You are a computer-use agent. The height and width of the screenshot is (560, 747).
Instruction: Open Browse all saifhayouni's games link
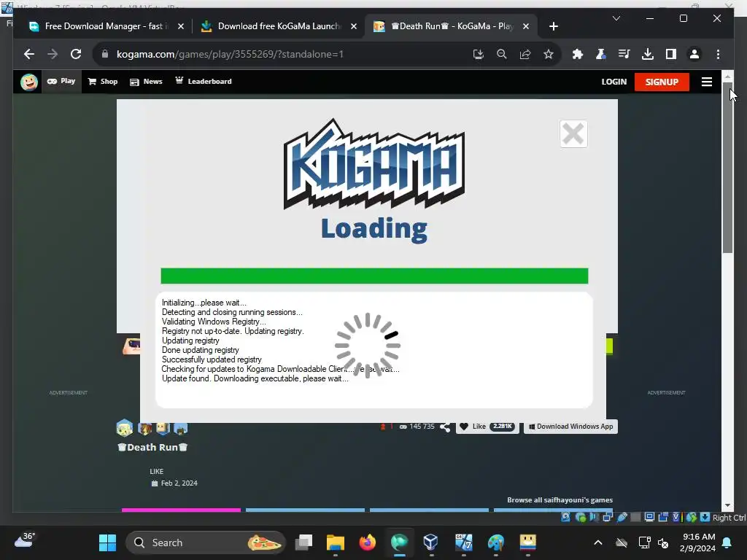coord(560,500)
